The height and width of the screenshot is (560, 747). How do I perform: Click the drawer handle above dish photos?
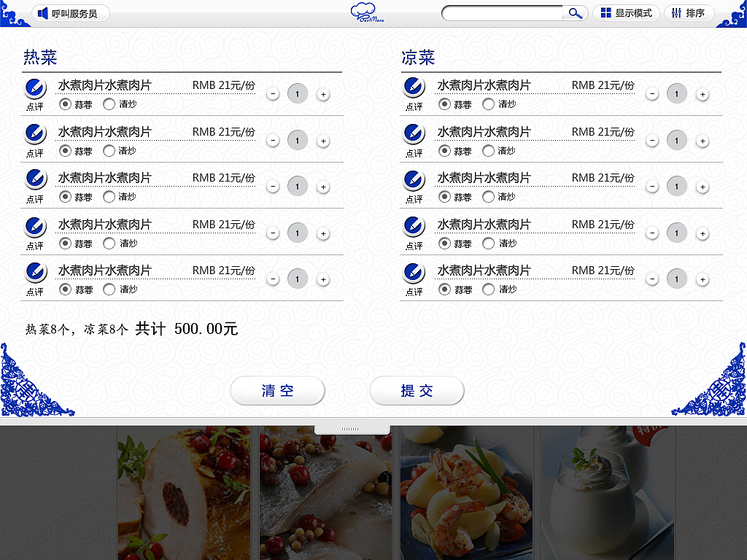pyautogui.click(x=352, y=428)
